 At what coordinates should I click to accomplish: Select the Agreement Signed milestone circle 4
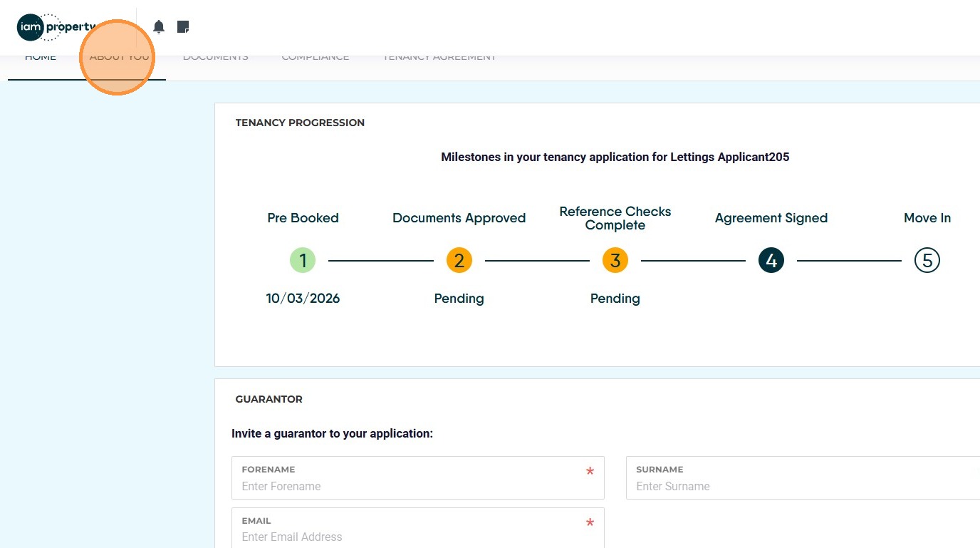tap(771, 261)
